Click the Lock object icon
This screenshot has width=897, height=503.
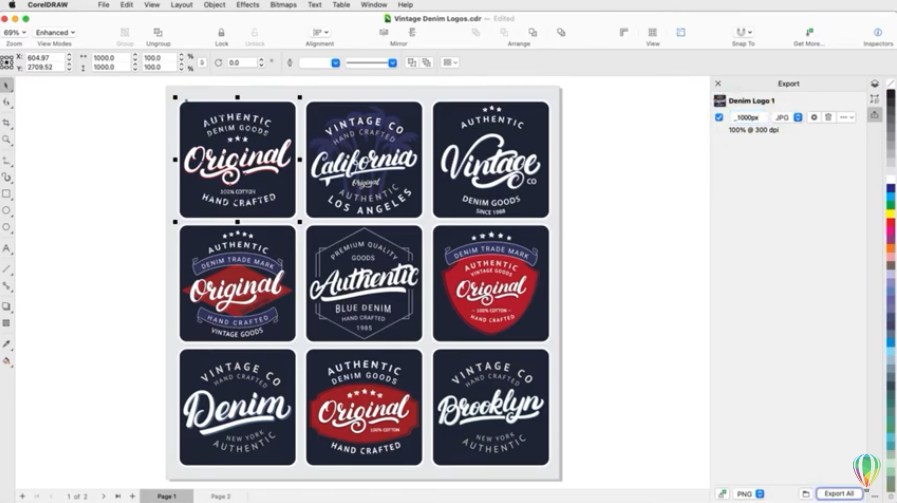pos(221,33)
